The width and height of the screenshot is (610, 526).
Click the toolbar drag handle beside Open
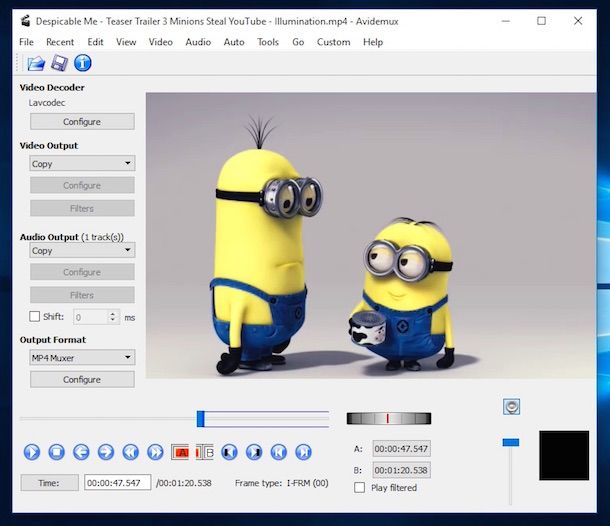17,63
